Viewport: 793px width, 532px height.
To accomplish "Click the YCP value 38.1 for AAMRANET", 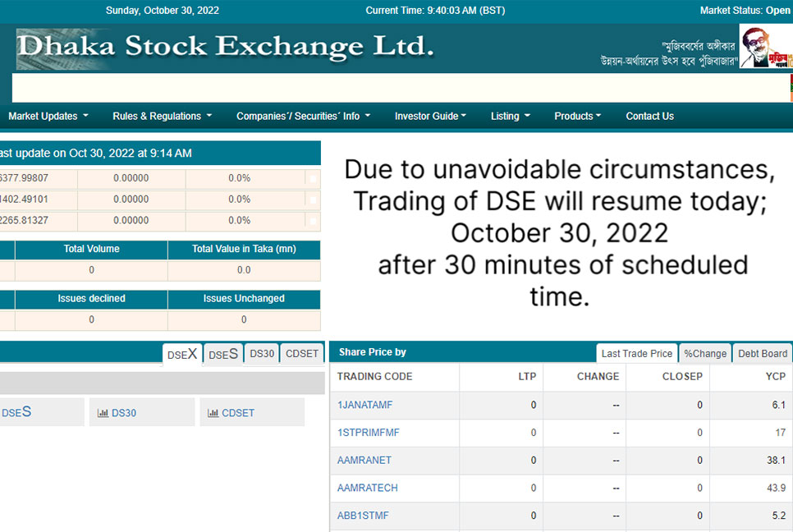I will click(776, 461).
